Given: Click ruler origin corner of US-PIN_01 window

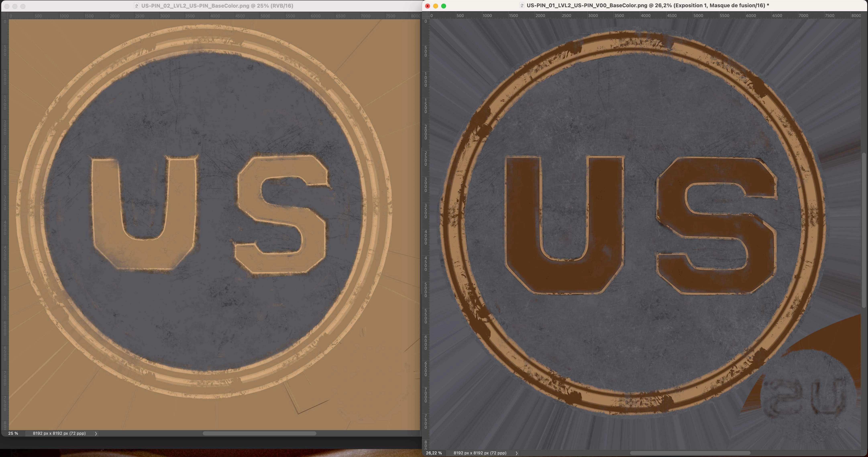Looking at the screenshot, I should click(426, 15).
